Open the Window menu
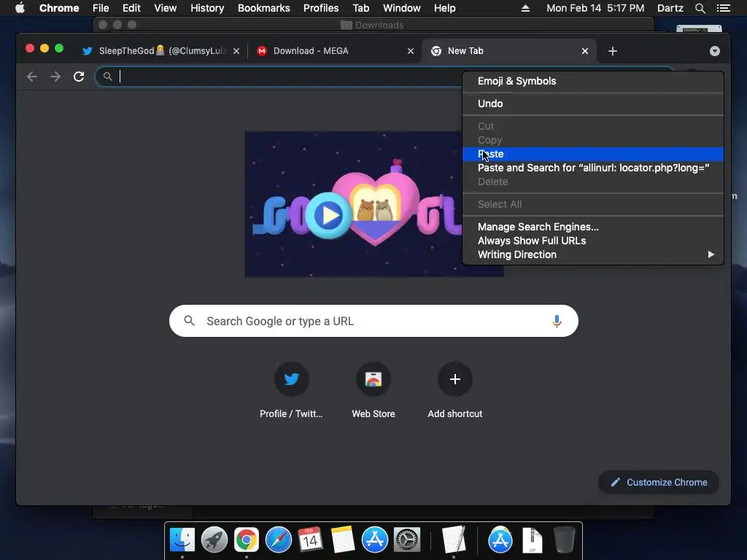This screenshot has width=747, height=560. click(x=402, y=8)
